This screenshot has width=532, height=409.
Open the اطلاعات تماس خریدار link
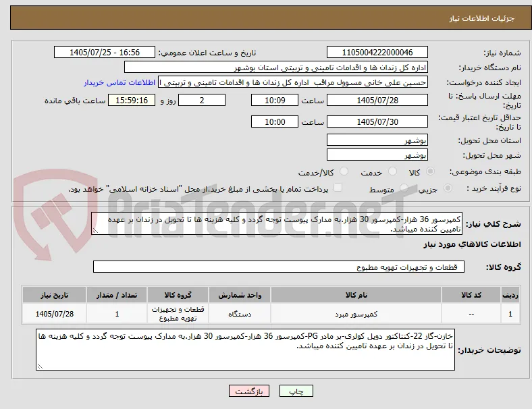click(x=119, y=82)
